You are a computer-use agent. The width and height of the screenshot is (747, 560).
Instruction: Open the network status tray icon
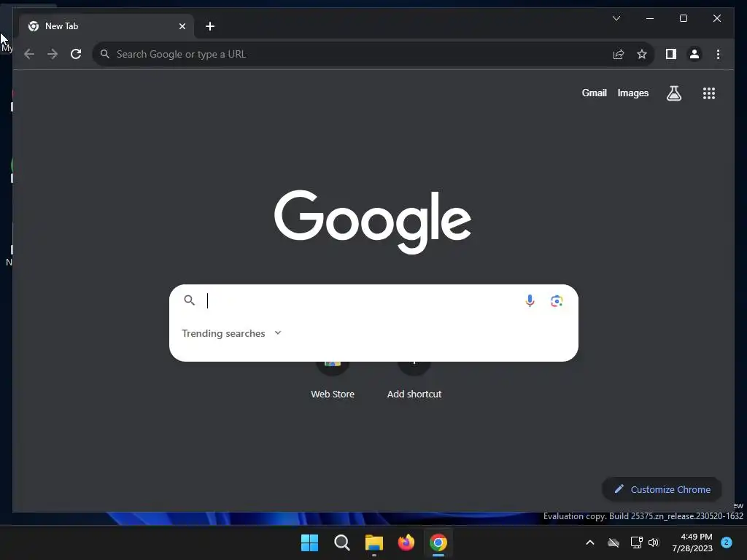tap(636, 542)
